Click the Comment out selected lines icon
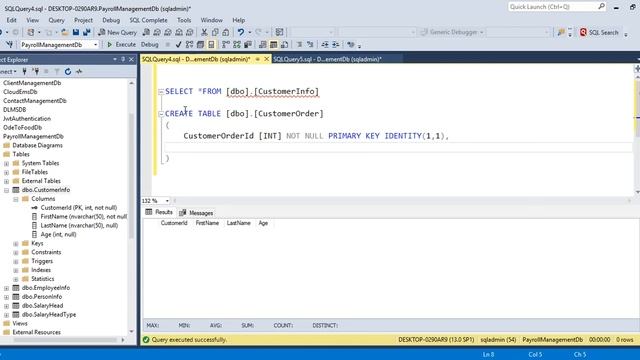The image size is (640, 360). [x=299, y=44]
